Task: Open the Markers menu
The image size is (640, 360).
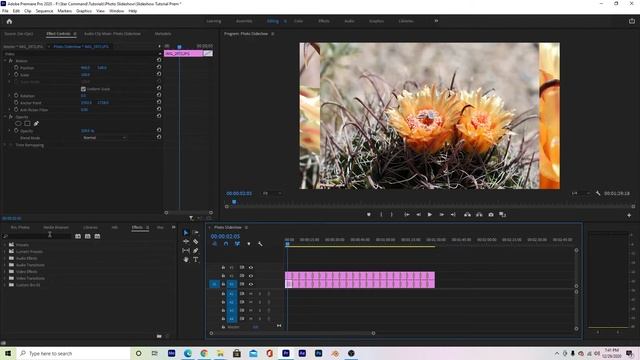Action: coord(64,11)
